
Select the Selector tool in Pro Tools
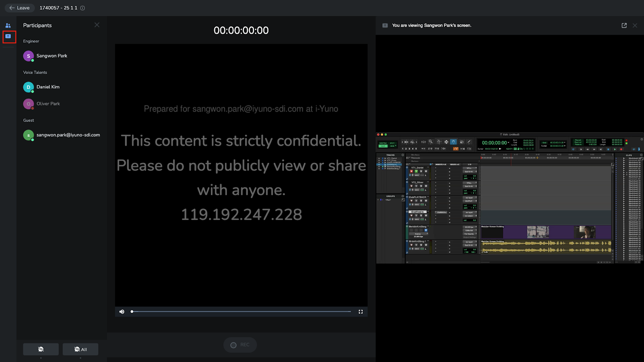(x=446, y=142)
